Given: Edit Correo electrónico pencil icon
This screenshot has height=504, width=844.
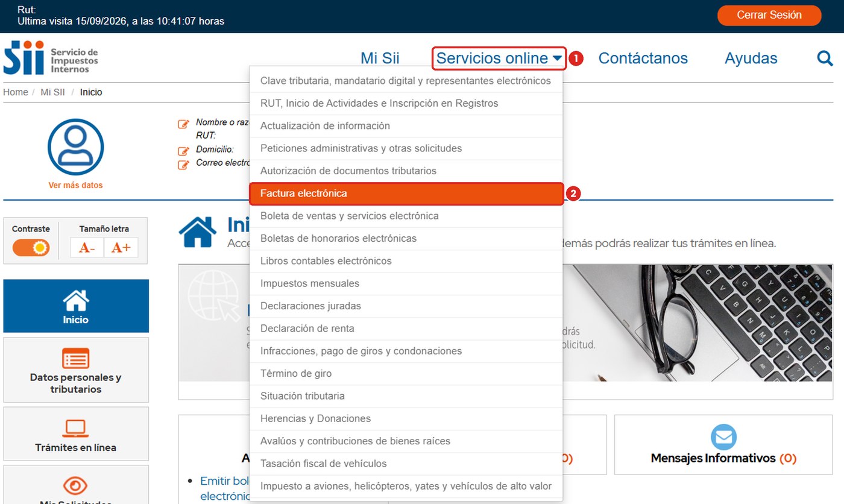Looking at the screenshot, I should click(184, 165).
